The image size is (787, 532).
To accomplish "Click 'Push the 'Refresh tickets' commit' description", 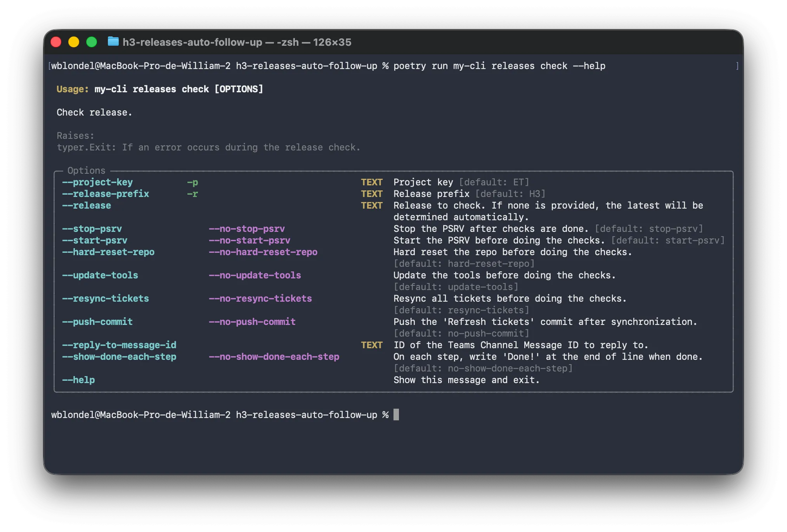I will coord(546,322).
